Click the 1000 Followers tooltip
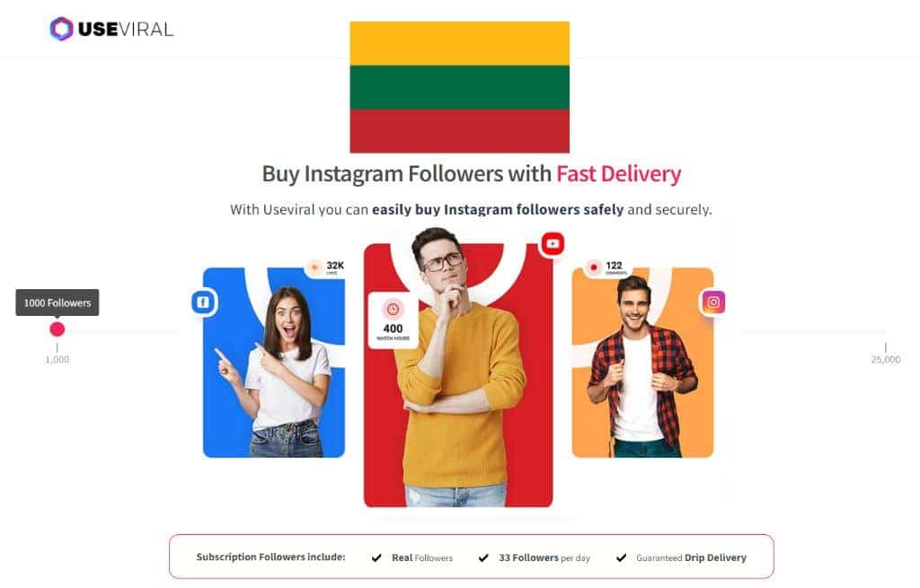 pos(57,303)
